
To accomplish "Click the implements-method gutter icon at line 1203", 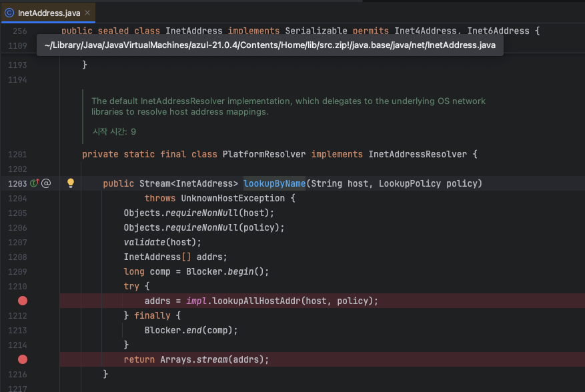I will [34, 183].
